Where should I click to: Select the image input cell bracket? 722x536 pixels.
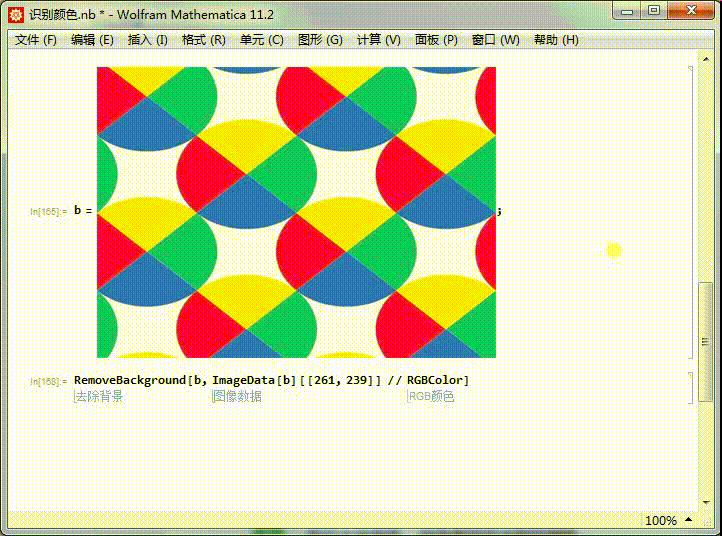691,212
